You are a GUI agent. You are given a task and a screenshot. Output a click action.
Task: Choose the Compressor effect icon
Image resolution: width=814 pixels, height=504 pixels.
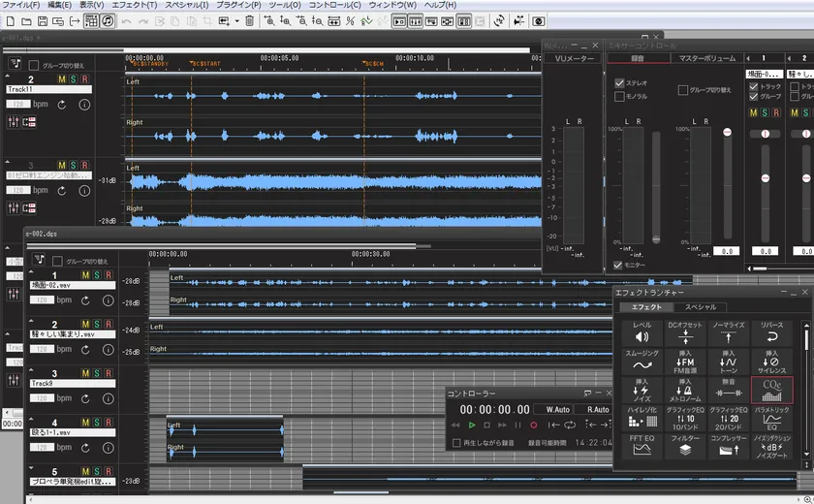pyautogui.click(x=731, y=448)
